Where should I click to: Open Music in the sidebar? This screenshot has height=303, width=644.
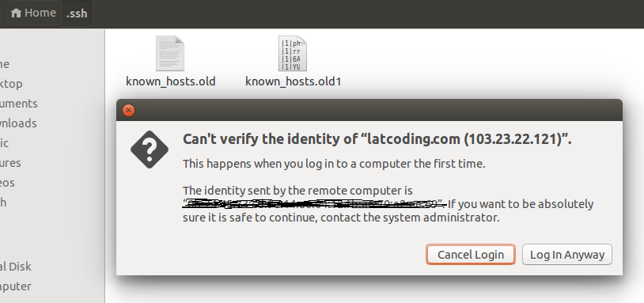click(x=4, y=143)
